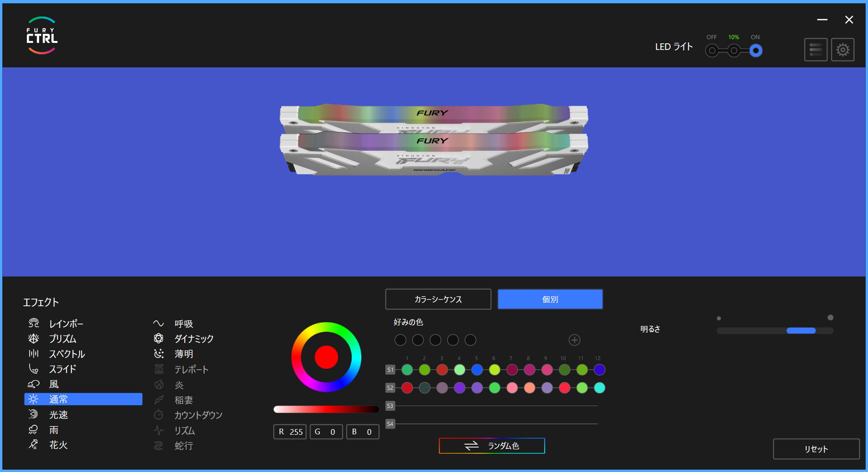This screenshot has width=868, height=472.
Task: Select the ダイナミック effect icon
Action: 159,338
